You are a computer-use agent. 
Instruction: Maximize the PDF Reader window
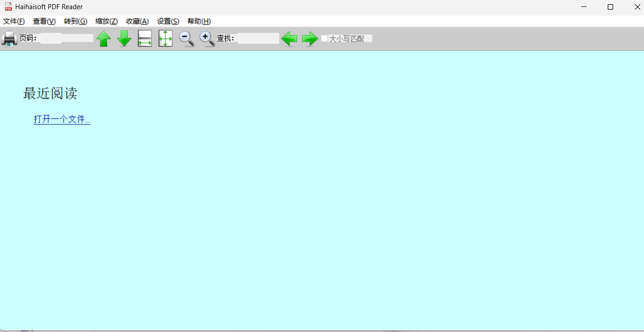coord(610,7)
